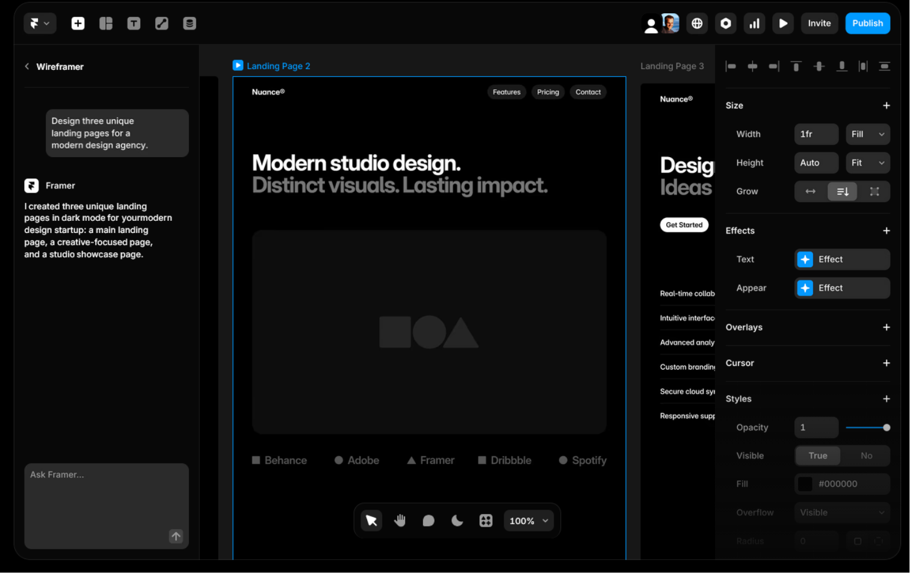This screenshot has height=588, width=910.
Task: Toggle dark mode moon icon
Action: [457, 521]
